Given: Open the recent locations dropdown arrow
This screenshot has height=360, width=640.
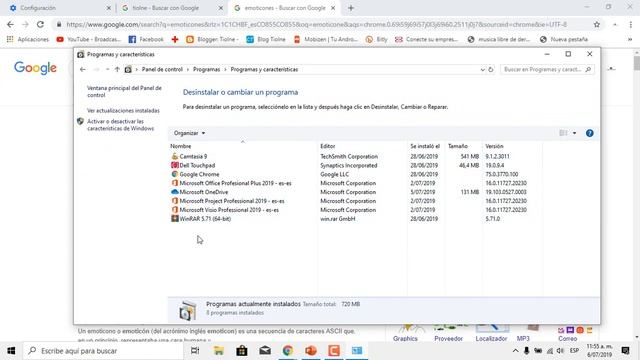Looking at the screenshot, I should pos(107,69).
